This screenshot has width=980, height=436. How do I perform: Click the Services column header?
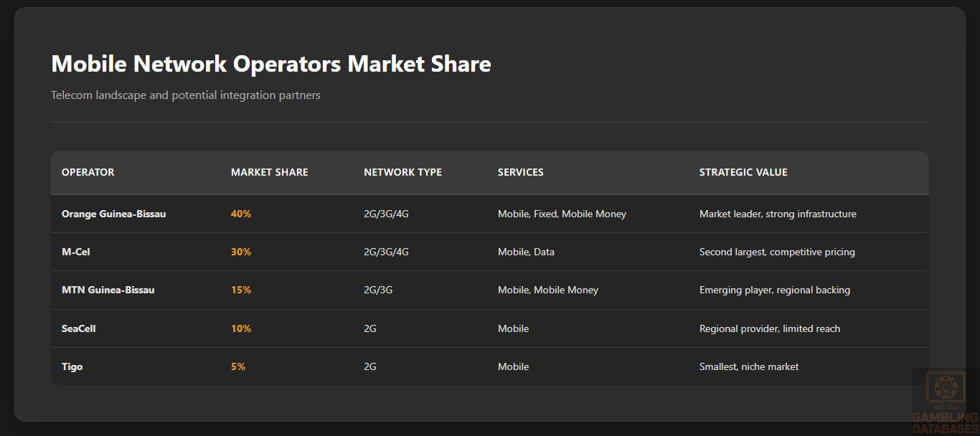[x=520, y=172]
